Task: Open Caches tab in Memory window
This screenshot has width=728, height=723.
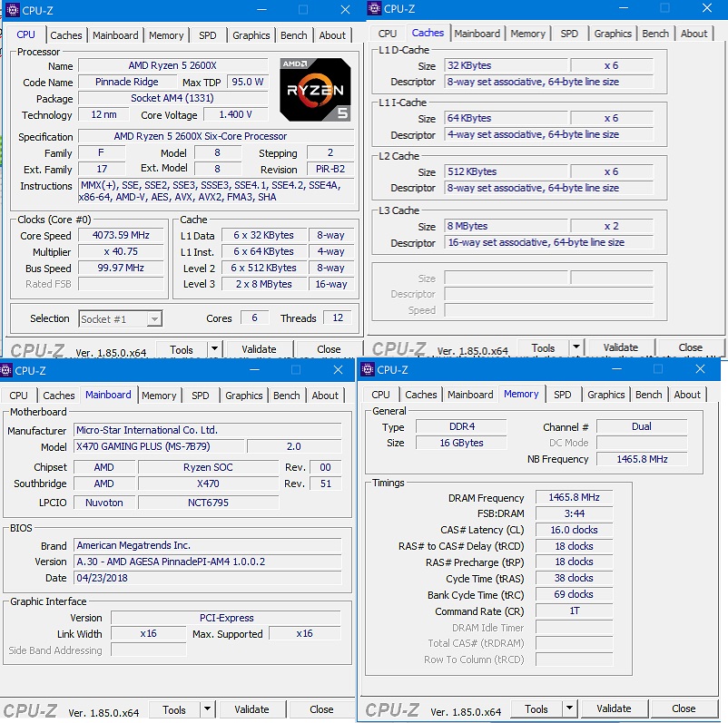Action: coord(421,395)
